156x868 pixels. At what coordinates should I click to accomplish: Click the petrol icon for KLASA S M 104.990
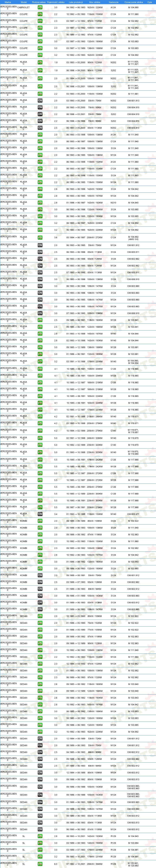click(40, 361)
